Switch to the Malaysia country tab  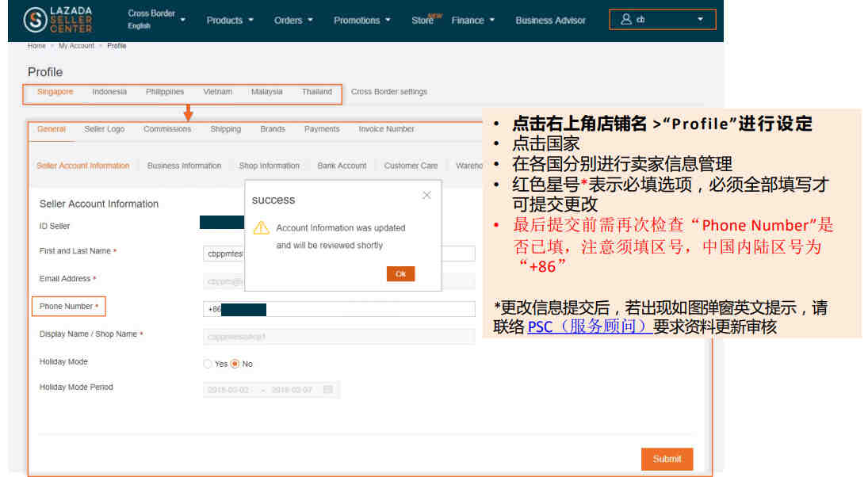[267, 92]
